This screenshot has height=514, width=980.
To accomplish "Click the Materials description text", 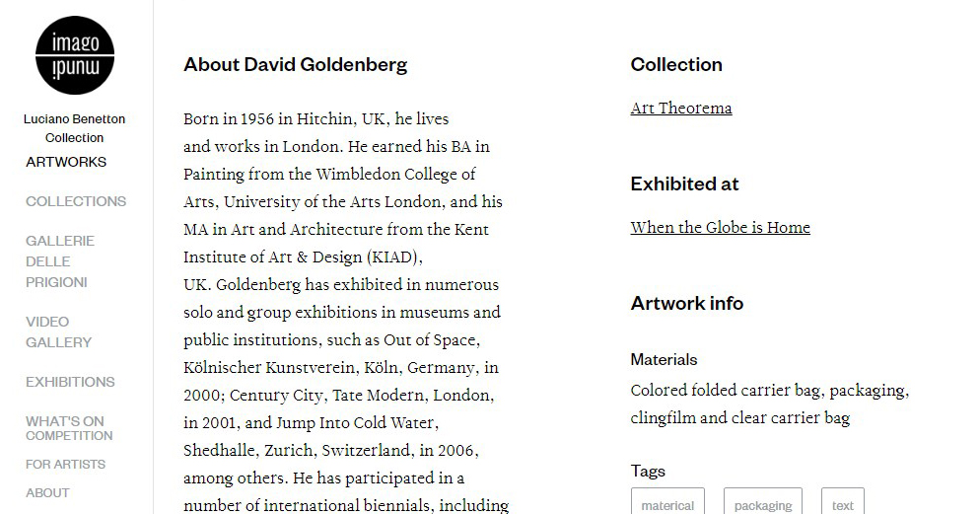I will tap(770, 404).
